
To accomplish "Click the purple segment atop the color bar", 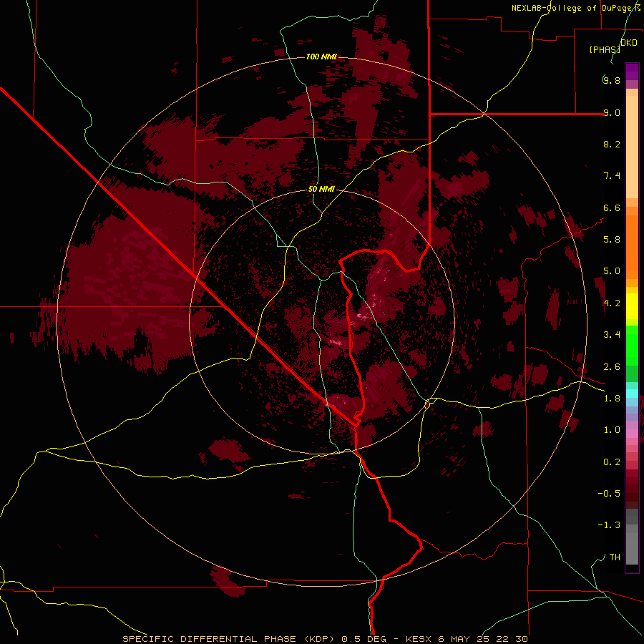I will (x=632, y=72).
